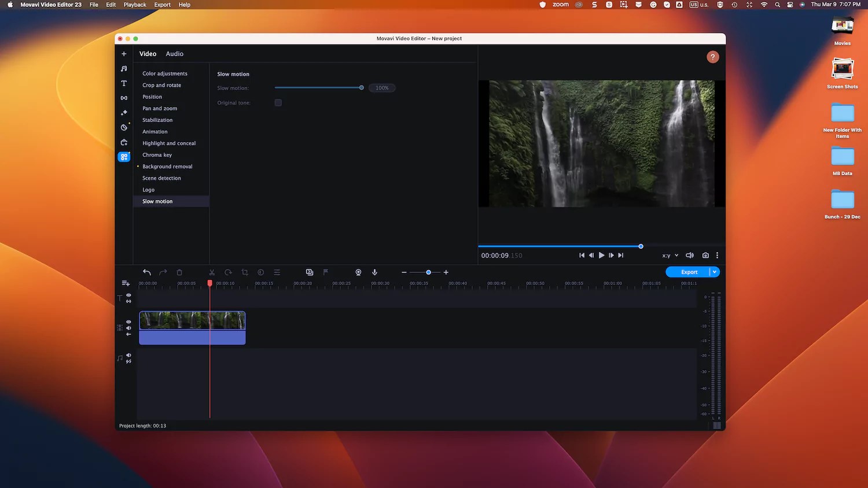
Task: Open the Export options dropdown arrow
Action: 715,272
